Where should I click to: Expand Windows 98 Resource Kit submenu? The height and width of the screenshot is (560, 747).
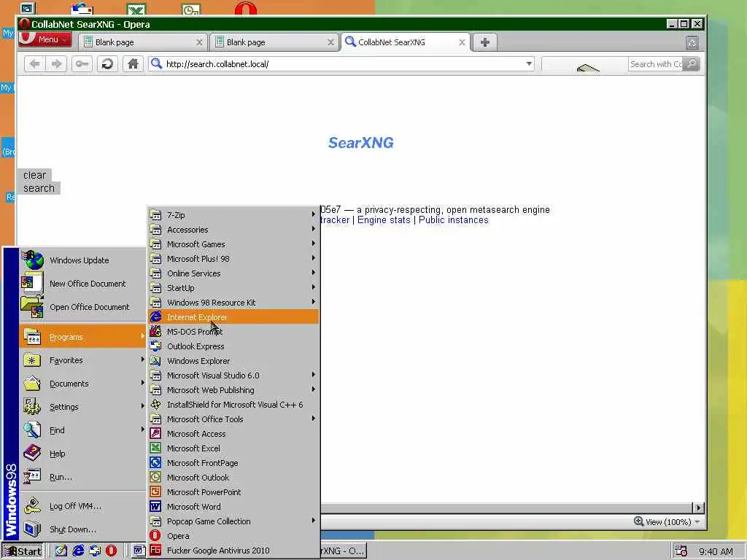click(x=233, y=303)
